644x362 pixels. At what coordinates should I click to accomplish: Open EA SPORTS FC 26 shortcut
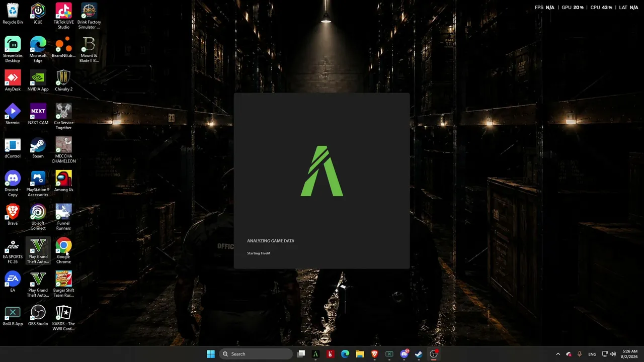click(x=13, y=251)
